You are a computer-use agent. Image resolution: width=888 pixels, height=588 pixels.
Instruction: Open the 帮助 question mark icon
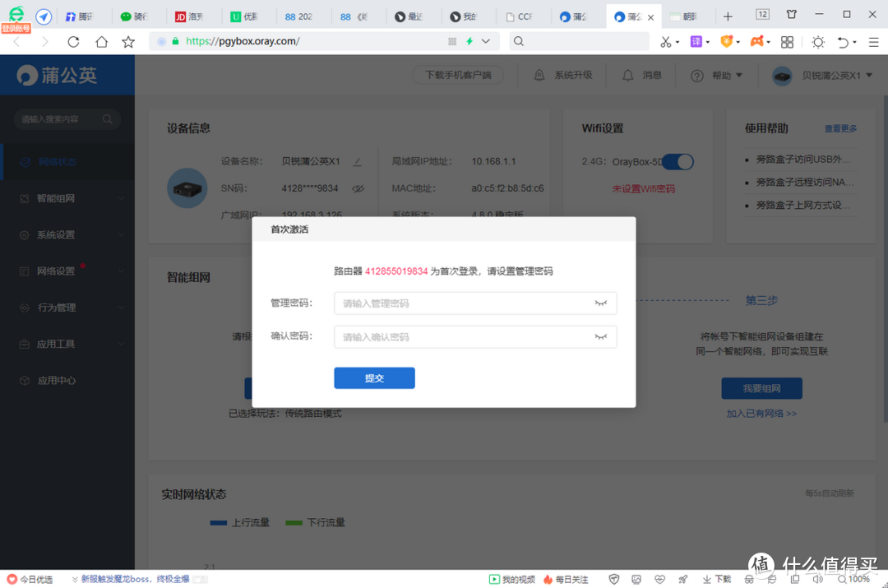point(698,75)
